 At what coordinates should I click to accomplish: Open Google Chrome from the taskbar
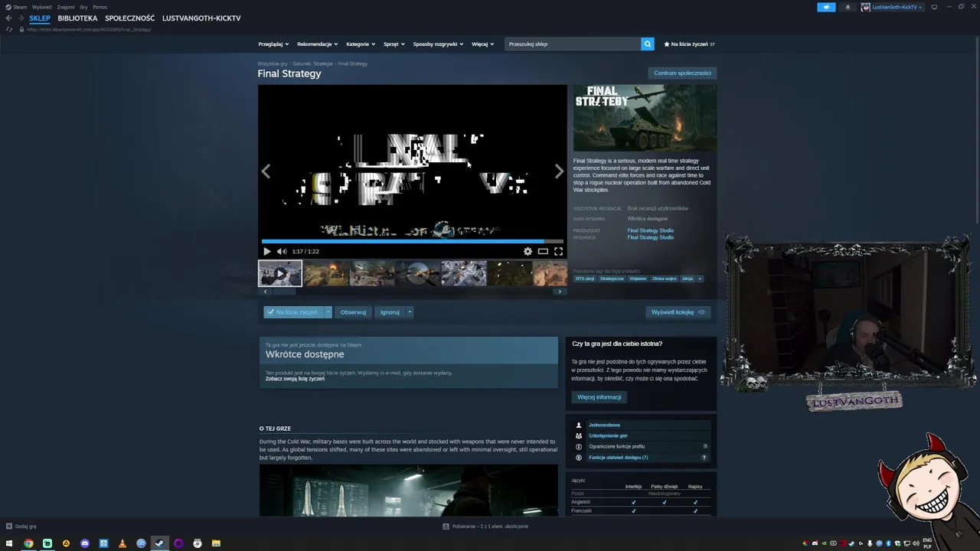[x=28, y=543]
